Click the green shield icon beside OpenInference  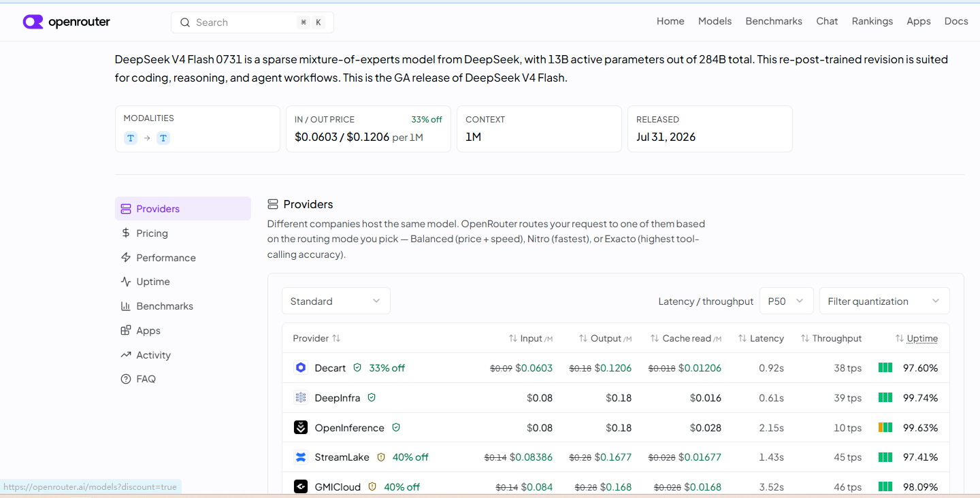pyautogui.click(x=396, y=428)
